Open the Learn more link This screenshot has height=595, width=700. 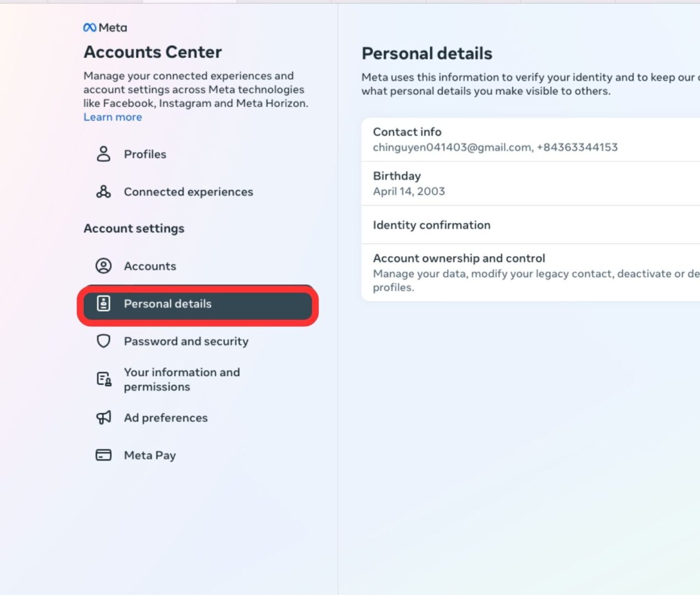[x=112, y=117]
